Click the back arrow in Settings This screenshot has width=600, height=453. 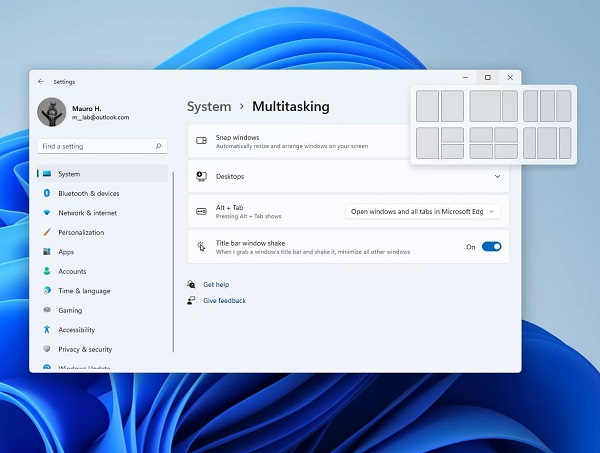coord(41,81)
